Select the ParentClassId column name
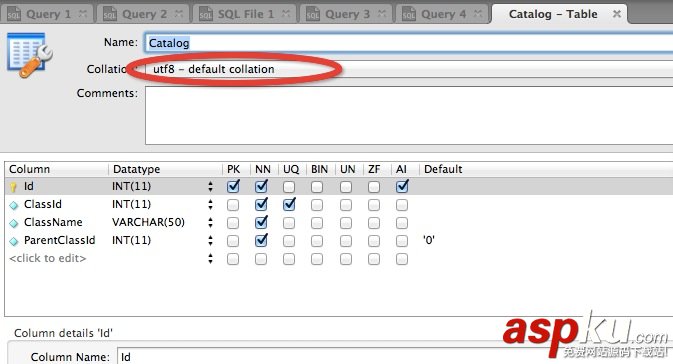 (x=60, y=240)
